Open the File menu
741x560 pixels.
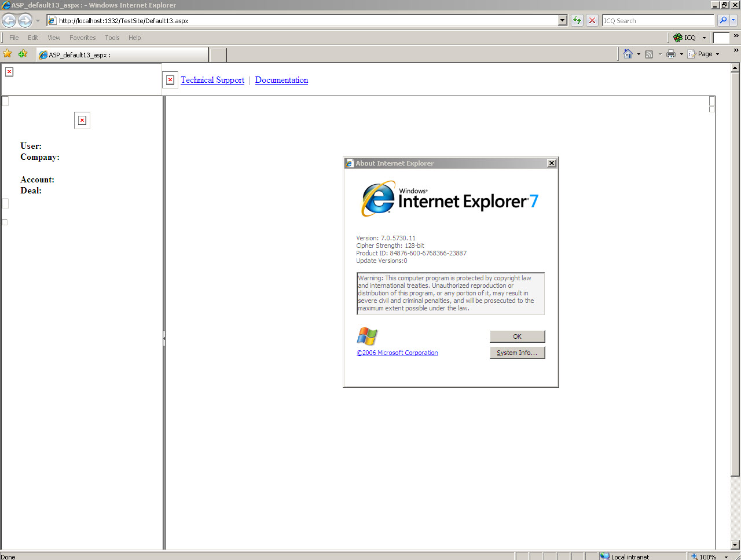coord(14,38)
